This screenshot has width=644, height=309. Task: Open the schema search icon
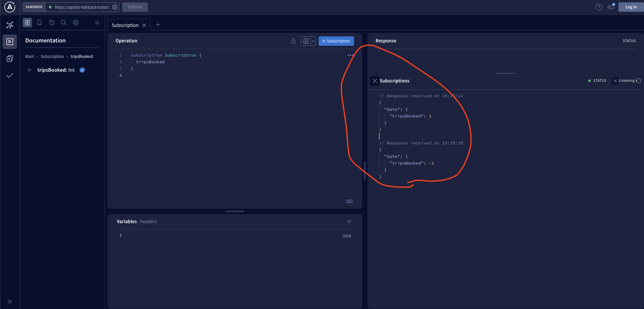coord(63,23)
